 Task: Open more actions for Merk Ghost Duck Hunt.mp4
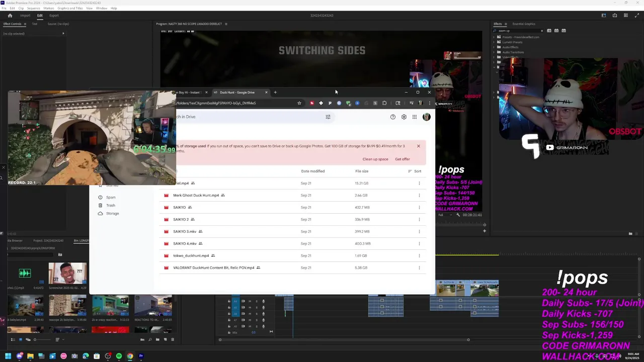419,195
